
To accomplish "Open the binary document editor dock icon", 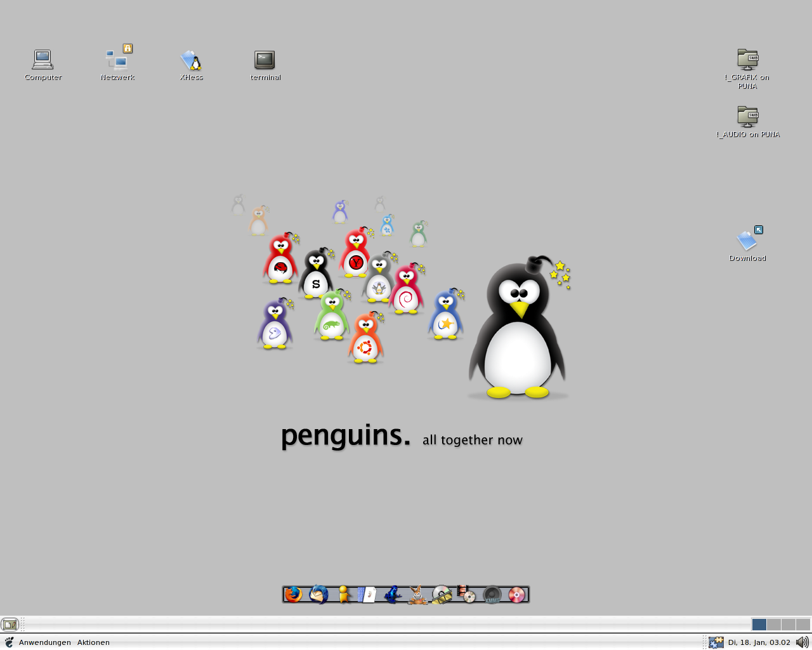I will point(367,594).
